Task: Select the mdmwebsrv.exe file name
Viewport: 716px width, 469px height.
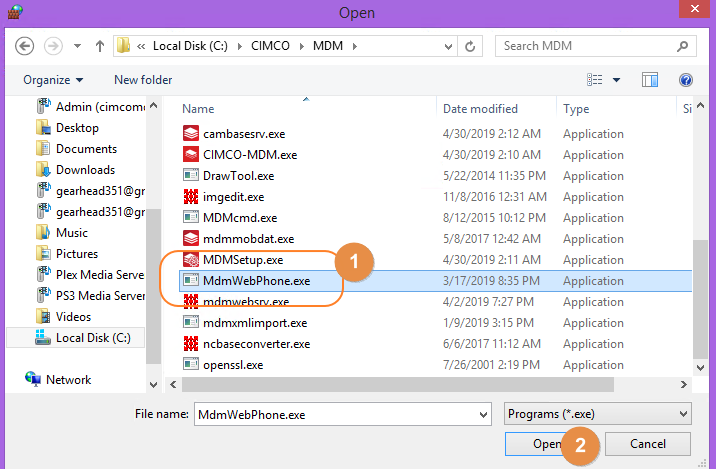Action: (246, 302)
